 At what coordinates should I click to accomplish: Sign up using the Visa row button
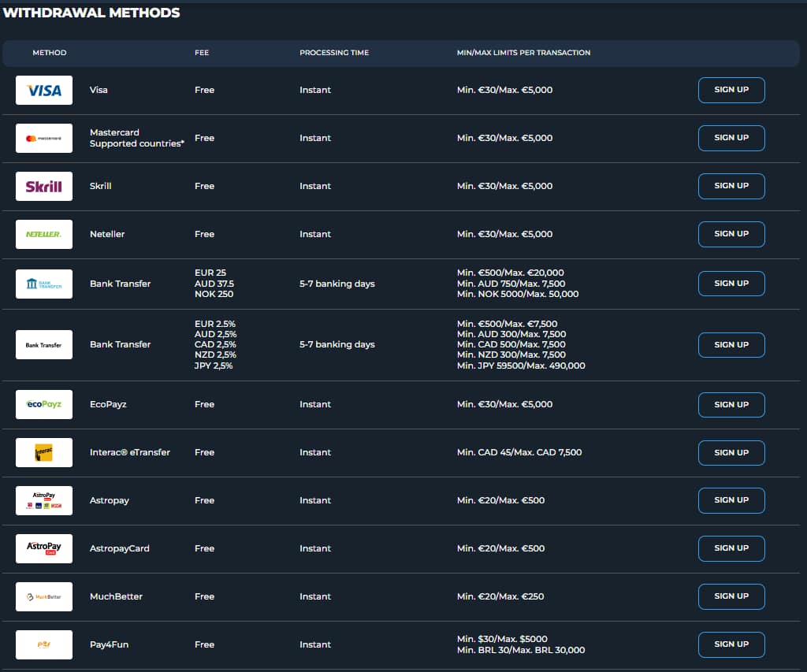click(731, 90)
